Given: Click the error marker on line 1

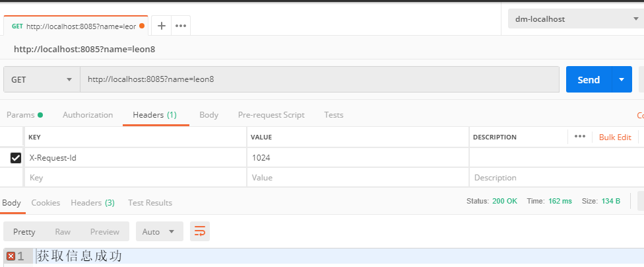Looking at the screenshot, I should 11,256.
